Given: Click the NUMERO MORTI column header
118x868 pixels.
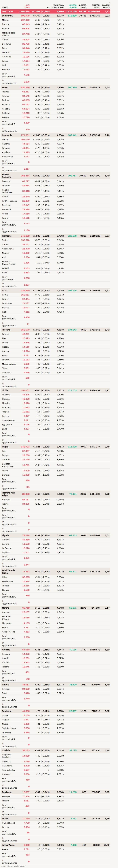Looking at the screenshot, I should pyautogui.click(x=82, y=6).
